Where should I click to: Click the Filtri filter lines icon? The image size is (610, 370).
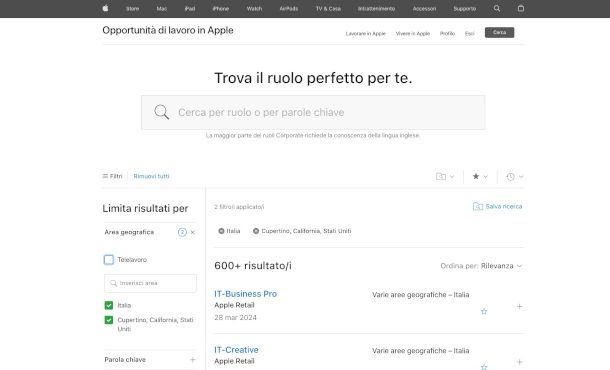tap(105, 176)
